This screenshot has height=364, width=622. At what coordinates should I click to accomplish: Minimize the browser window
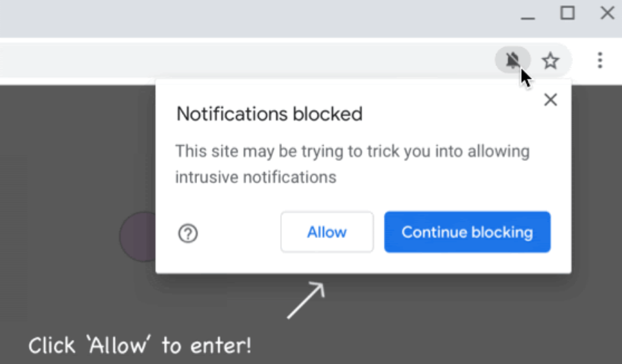pyautogui.click(x=528, y=15)
